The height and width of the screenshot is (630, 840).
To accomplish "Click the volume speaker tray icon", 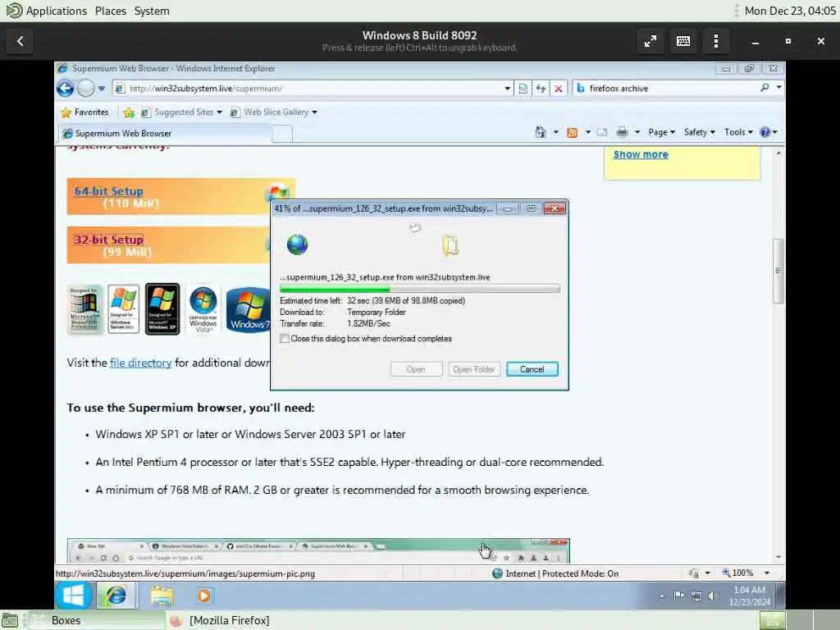I will click(x=713, y=596).
